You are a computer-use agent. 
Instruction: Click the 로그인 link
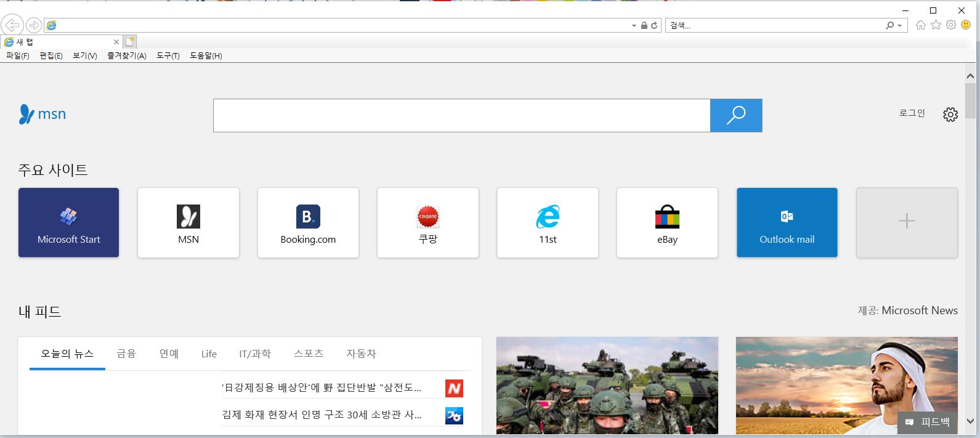click(x=912, y=113)
